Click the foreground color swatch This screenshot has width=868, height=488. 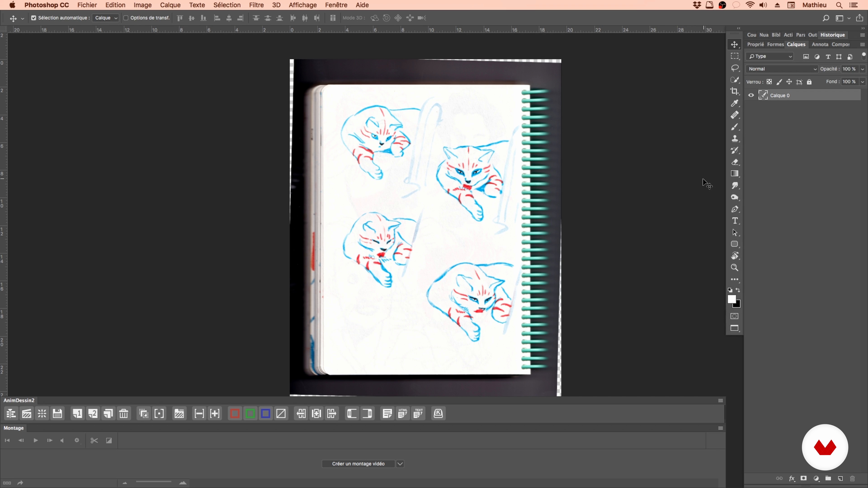point(731,299)
